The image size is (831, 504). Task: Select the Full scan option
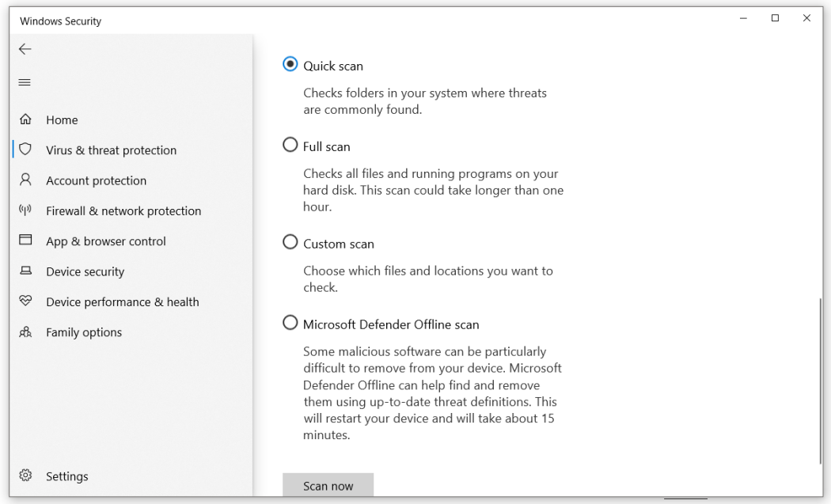coord(290,145)
